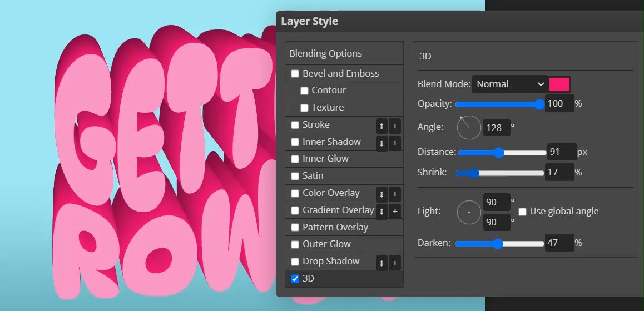Enable the Contour checkbox
Screen dimensions: 644x311
click(x=304, y=91)
